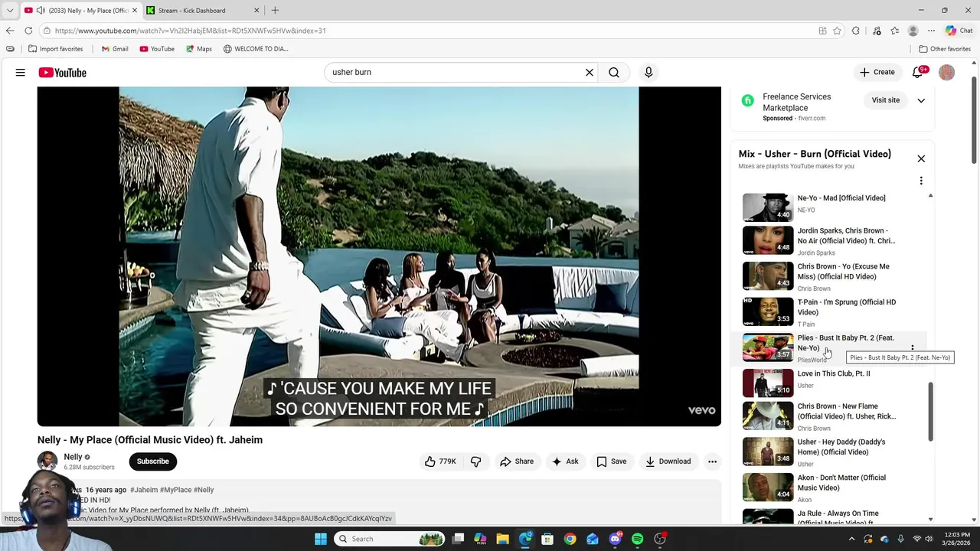Open the Windows Start menu
980x551 pixels.
(321, 539)
